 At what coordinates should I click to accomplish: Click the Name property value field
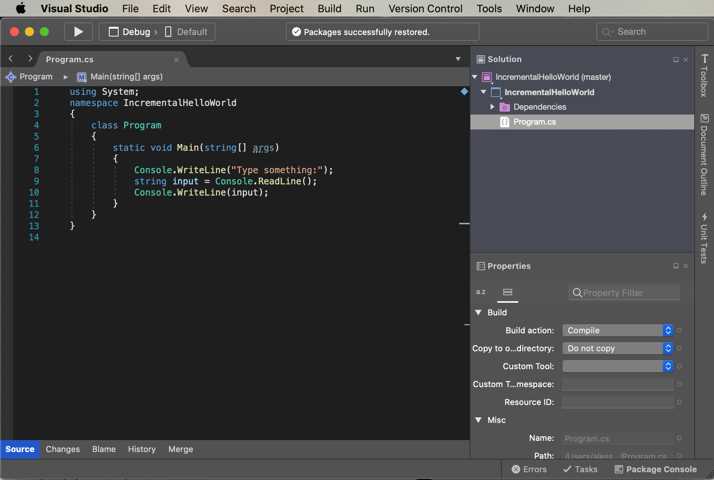[617, 438]
